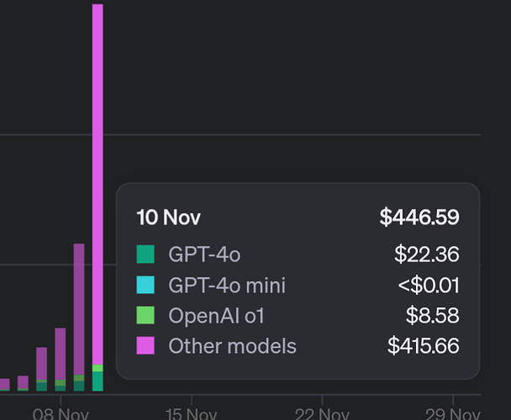The image size is (511, 420).
Task: Select the GPT-4o label in the tooltip
Action: point(204,254)
